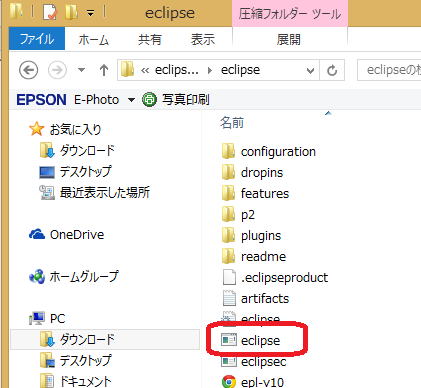Viewport: 421px width, 388px height.
Task: Open デスクトップ under お気に入り
Action: click(x=85, y=171)
